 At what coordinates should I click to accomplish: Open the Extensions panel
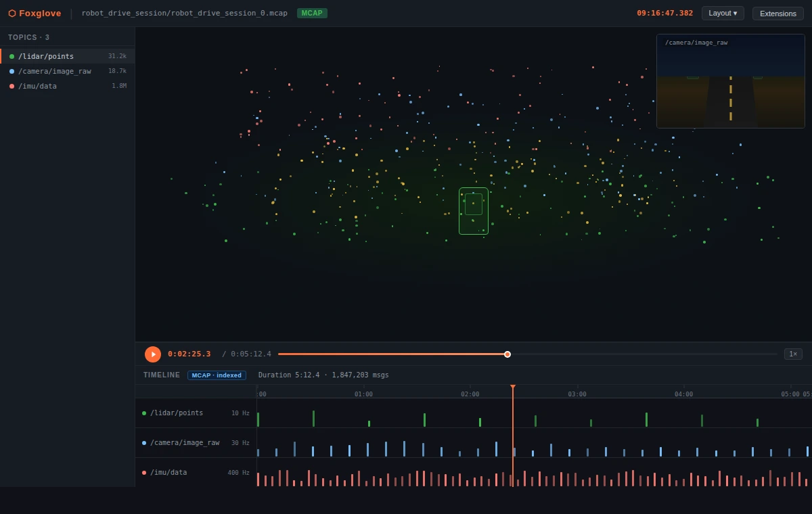point(777,13)
